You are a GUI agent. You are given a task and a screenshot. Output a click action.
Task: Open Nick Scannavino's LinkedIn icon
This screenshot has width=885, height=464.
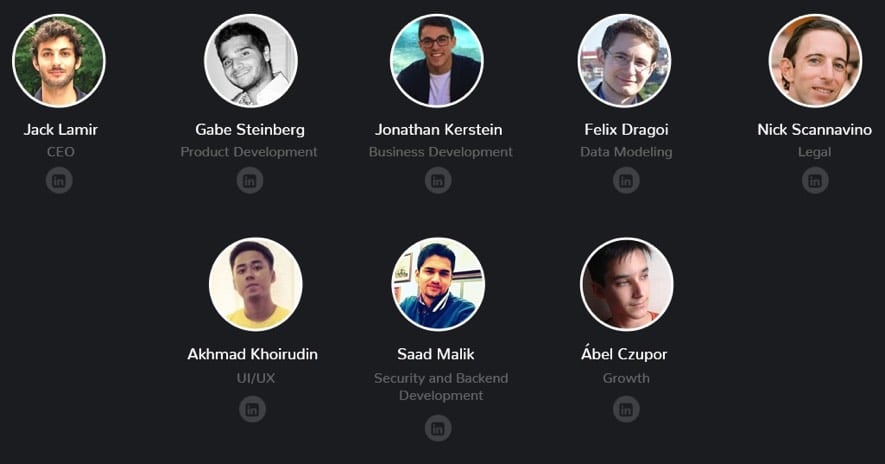815,181
